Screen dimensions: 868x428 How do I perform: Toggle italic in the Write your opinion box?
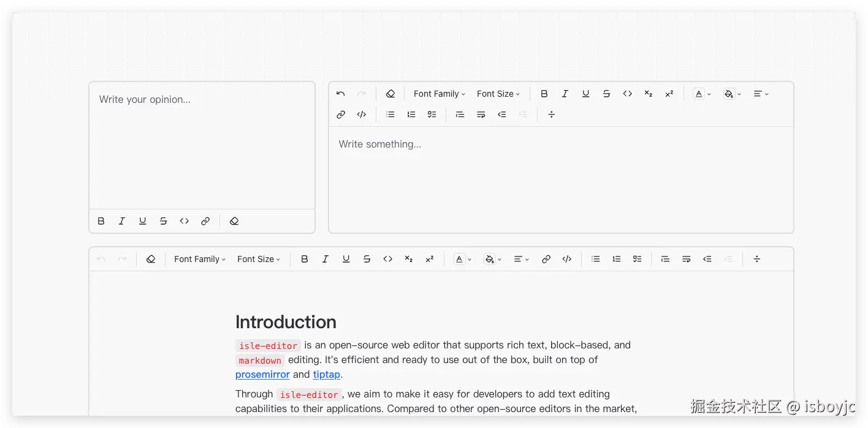121,221
